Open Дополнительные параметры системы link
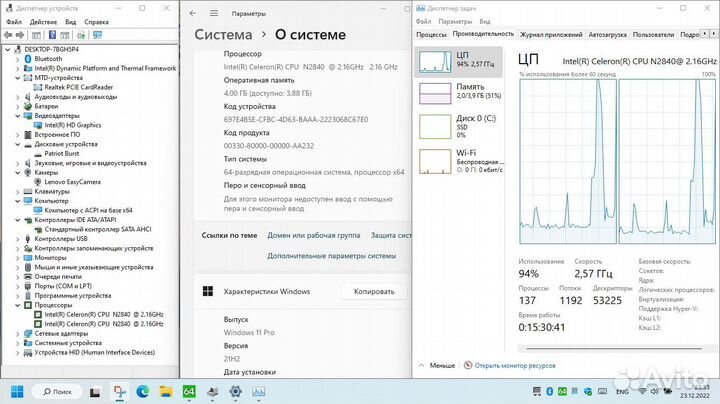This screenshot has width=720, height=404. click(332, 256)
